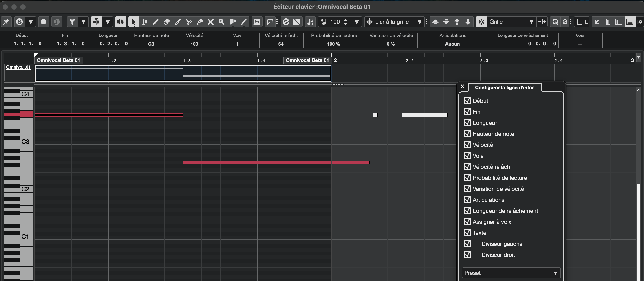Select the Mute X tool

click(x=210, y=22)
